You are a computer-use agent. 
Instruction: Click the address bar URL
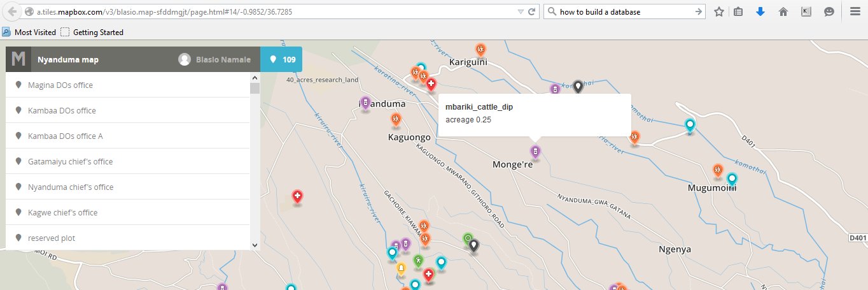pyautogui.click(x=164, y=11)
